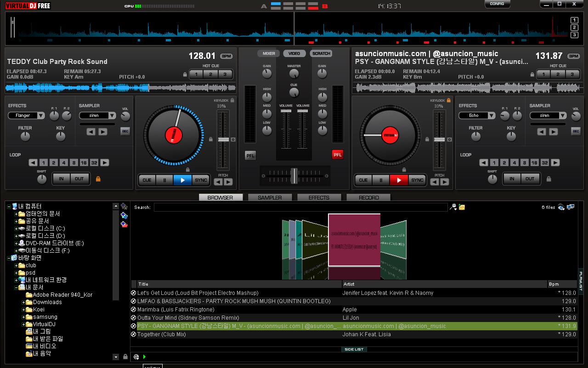The image size is (588, 368).
Task: Click the add virtual folder icon
Action: tap(124, 207)
